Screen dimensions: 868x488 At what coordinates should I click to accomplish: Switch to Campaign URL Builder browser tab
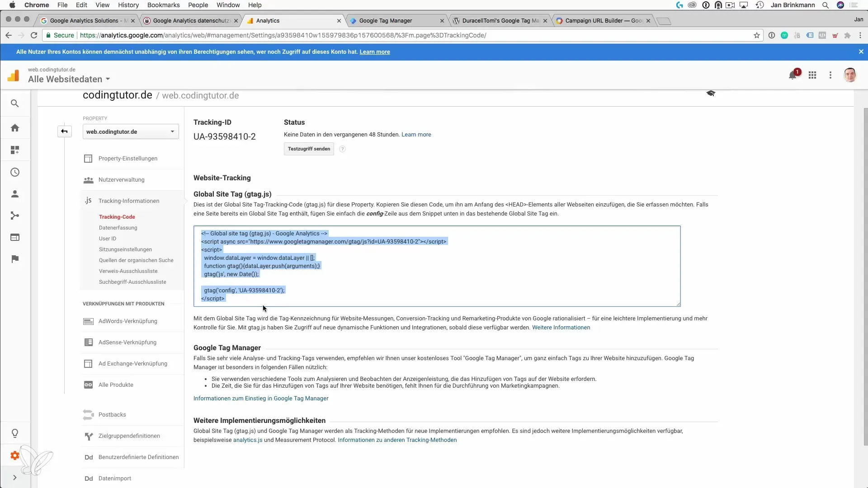[x=603, y=21]
